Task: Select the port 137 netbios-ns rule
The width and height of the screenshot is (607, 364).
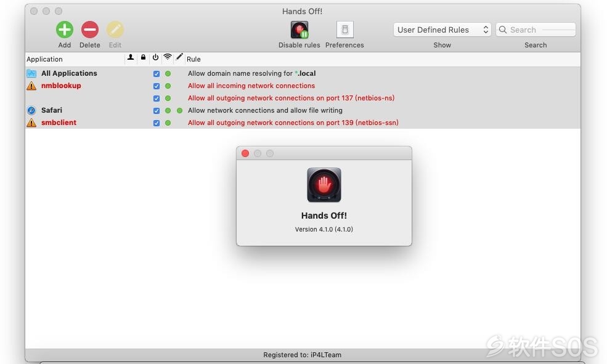Action: 291,98
